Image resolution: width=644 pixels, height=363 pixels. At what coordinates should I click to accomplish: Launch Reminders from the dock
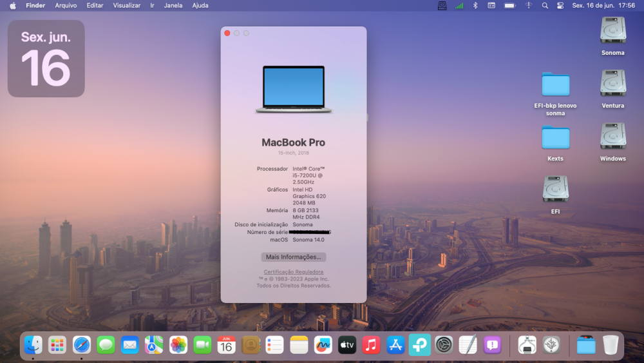point(275,345)
